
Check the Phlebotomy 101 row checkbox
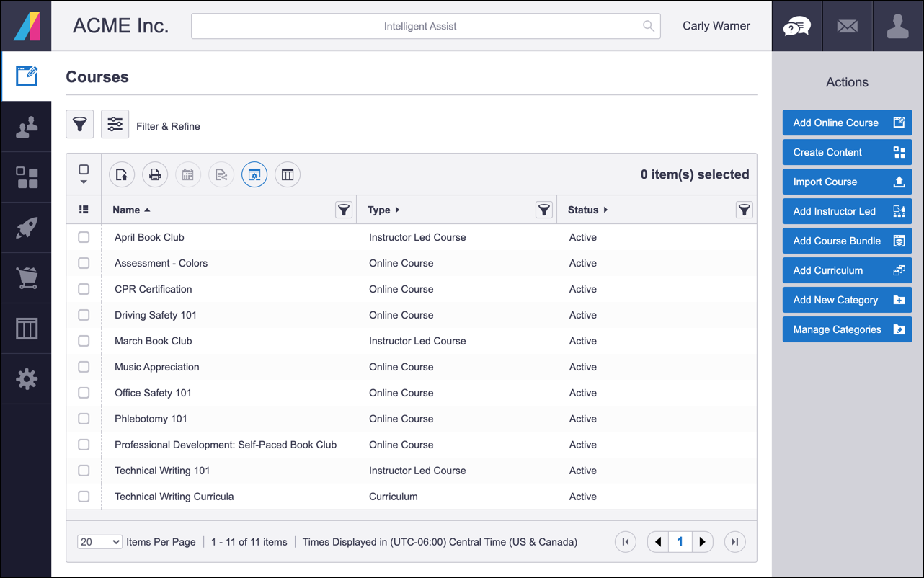(x=84, y=419)
